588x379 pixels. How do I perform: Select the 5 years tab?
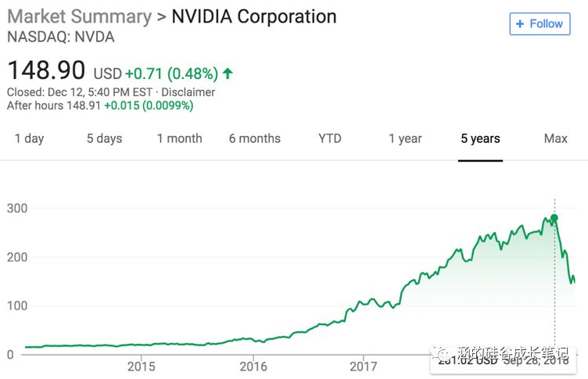click(480, 138)
